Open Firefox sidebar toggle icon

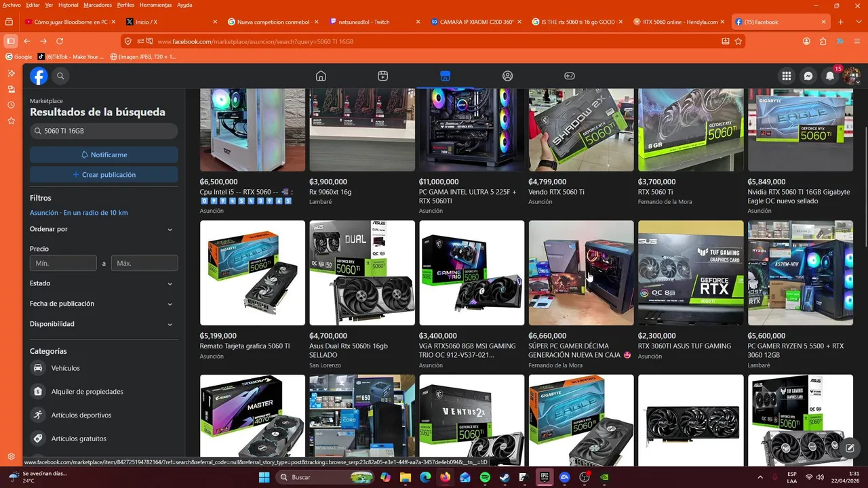(x=11, y=41)
